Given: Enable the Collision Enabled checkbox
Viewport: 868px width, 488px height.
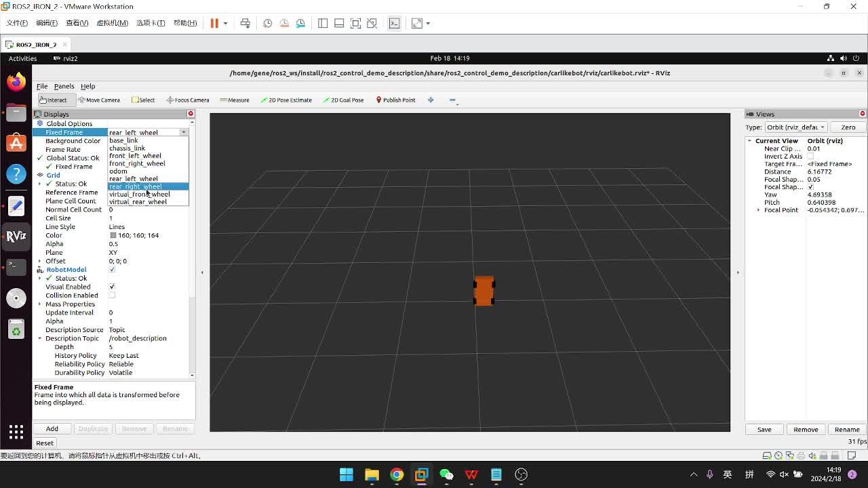Looking at the screenshot, I should (x=112, y=296).
